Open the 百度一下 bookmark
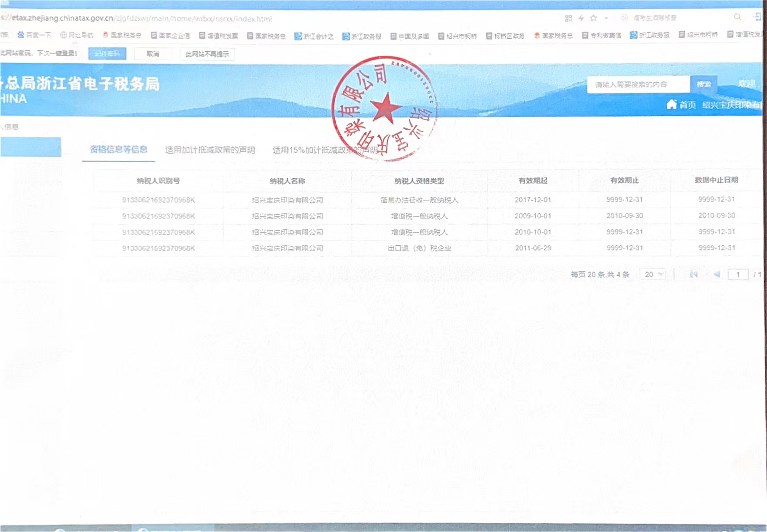The width and height of the screenshot is (767, 532). point(34,35)
